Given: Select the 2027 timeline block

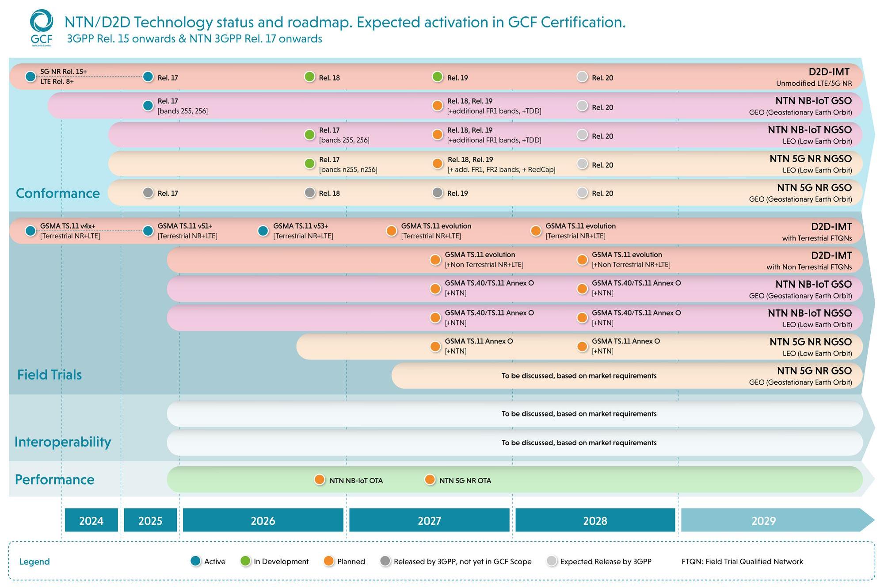Looking at the screenshot, I should point(429,520).
